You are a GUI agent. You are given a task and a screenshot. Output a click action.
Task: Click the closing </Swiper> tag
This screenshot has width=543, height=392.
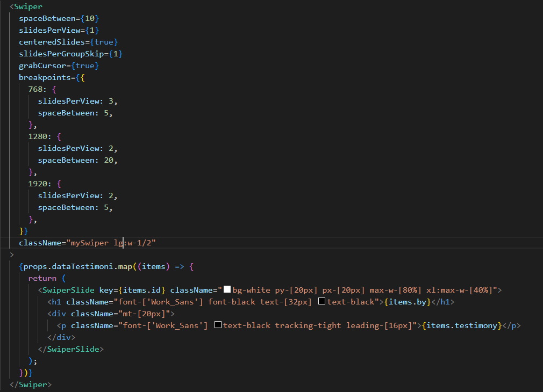(31, 384)
